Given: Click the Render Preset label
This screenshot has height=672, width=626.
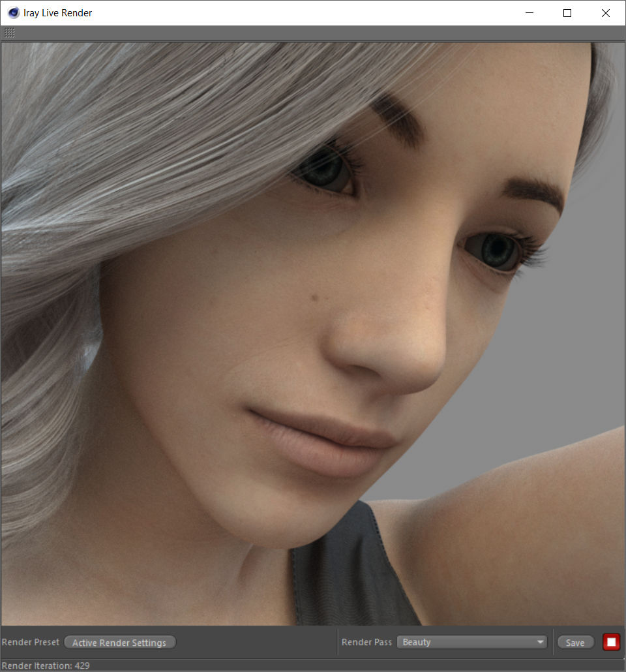Looking at the screenshot, I should (31, 642).
